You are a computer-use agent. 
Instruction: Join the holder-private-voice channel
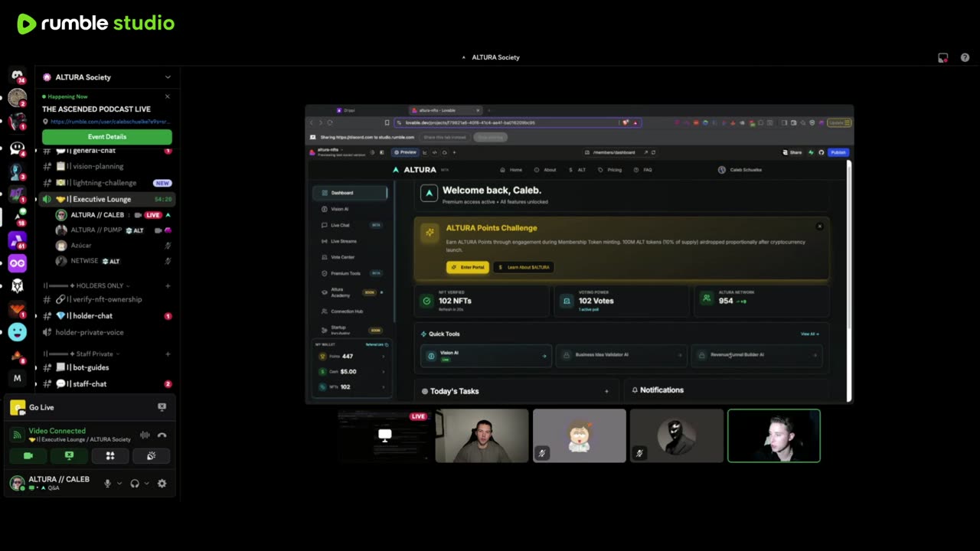pyautogui.click(x=107, y=332)
